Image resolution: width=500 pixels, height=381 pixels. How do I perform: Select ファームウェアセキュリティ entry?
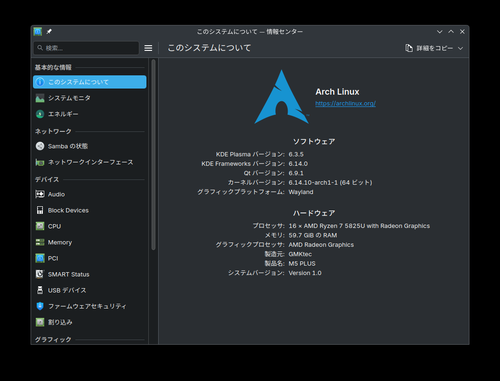(x=90, y=306)
